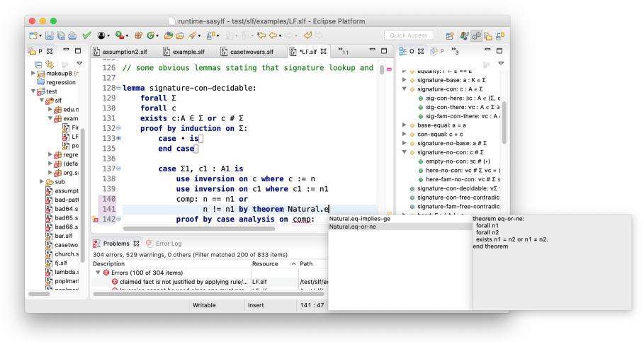Screen dimensions: 644x342
Task: Click the green checkmark check-proof icon
Action: pyautogui.click(x=86, y=35)
